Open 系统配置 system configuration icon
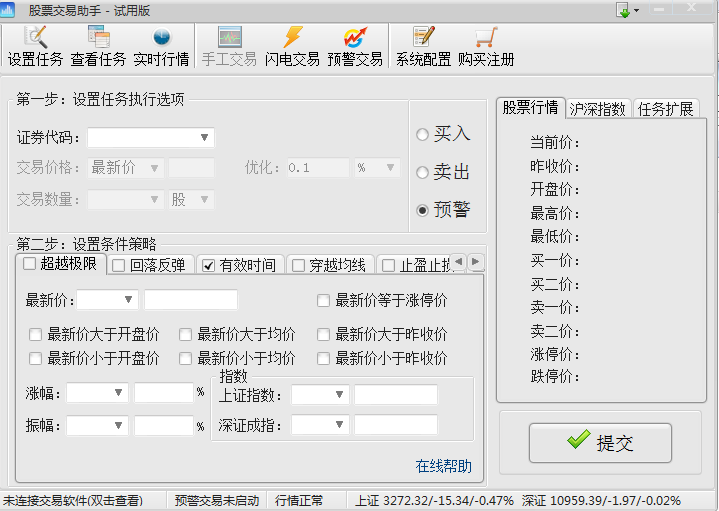Viewport: 719px width, 511px height. click(x=423, y=46)
